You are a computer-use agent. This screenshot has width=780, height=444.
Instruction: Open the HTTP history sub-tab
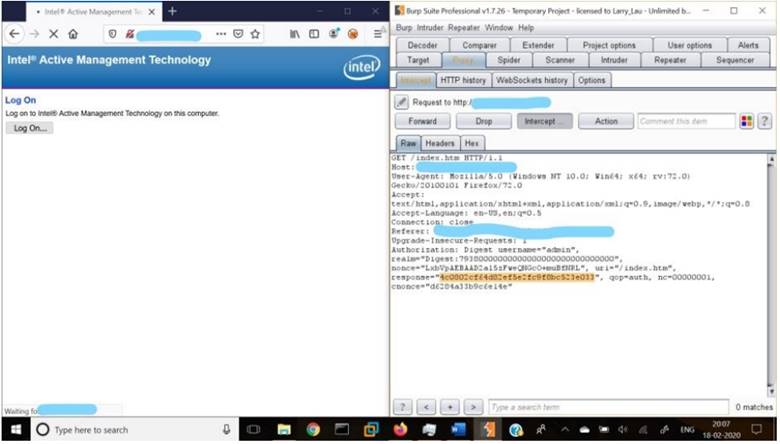pos(463,80)
